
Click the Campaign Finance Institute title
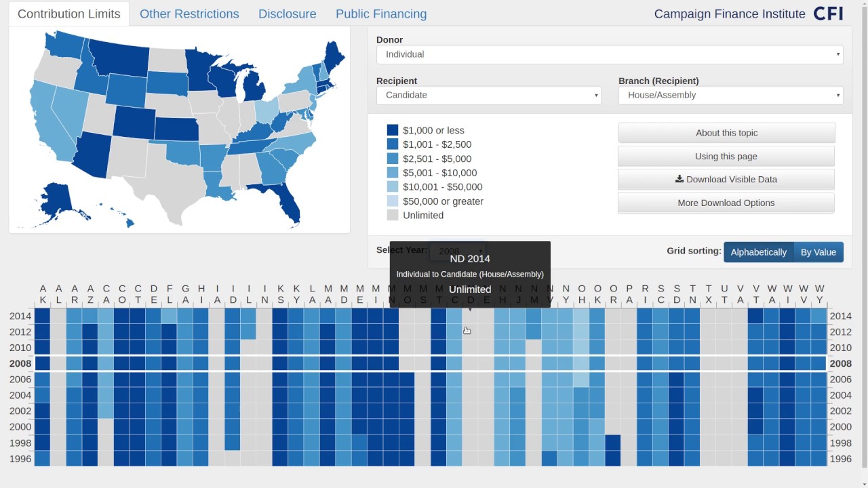730,14
